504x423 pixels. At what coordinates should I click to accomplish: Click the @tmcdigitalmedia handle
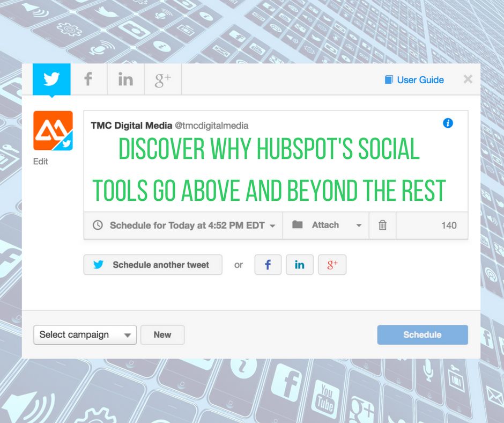[211, 126]
